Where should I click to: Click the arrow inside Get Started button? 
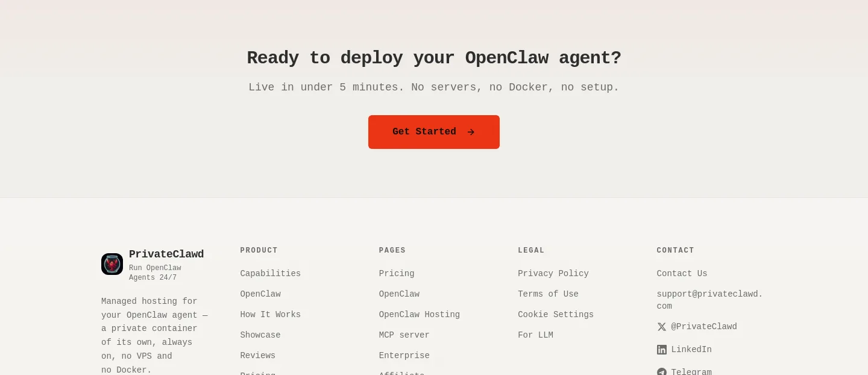click(471, 132)
